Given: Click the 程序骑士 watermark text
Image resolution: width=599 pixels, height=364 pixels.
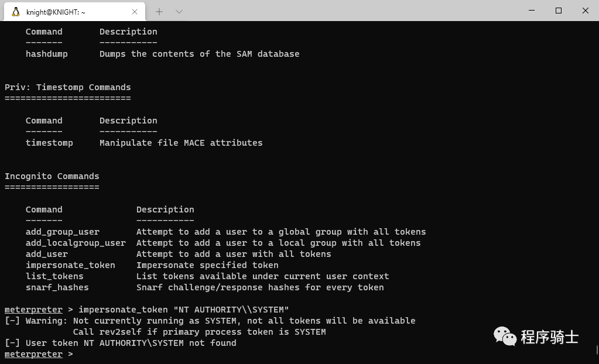Looking at the screenshot, I should [549, 337].
